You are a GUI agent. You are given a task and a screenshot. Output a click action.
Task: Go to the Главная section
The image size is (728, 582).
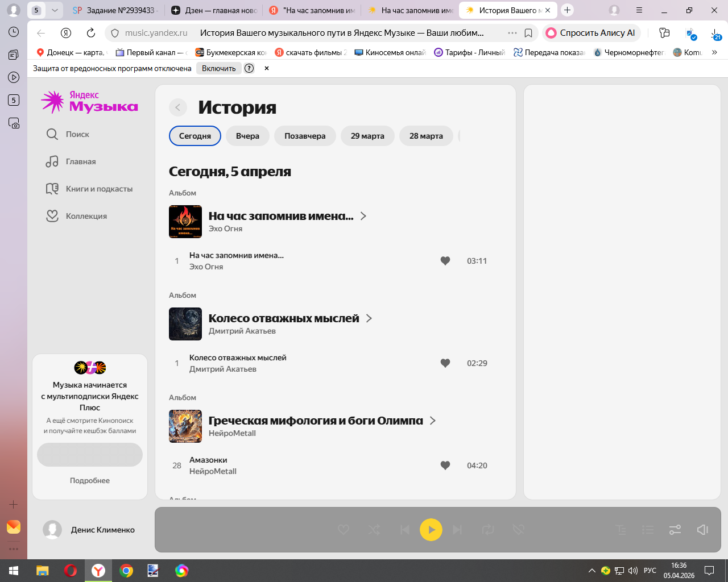tap(71, 161)
